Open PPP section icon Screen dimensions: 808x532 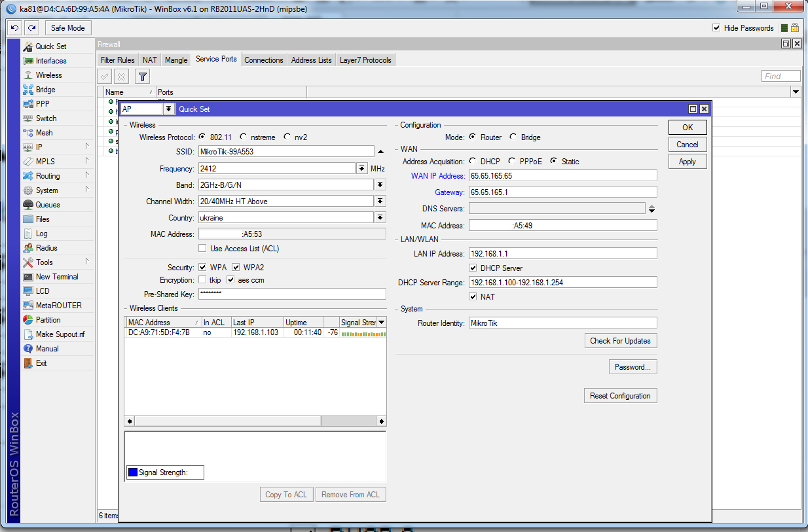click(28, 104)
